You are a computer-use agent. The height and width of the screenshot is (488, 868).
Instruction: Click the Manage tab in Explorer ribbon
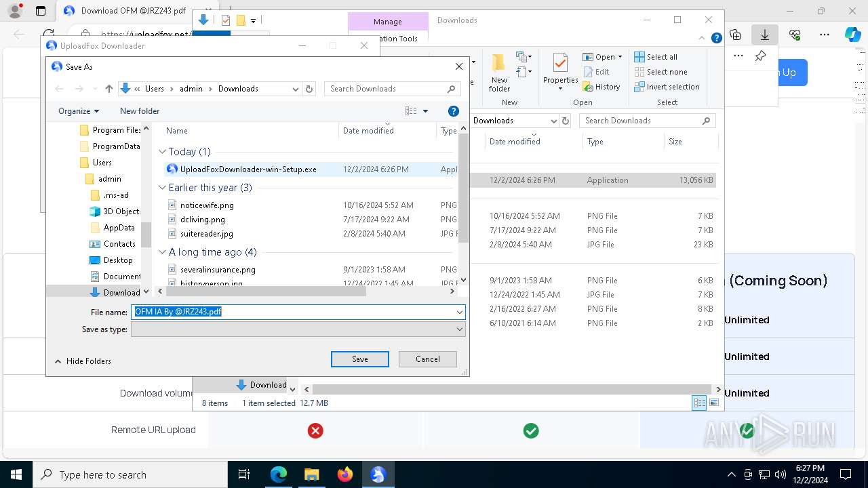click(388, 22)
